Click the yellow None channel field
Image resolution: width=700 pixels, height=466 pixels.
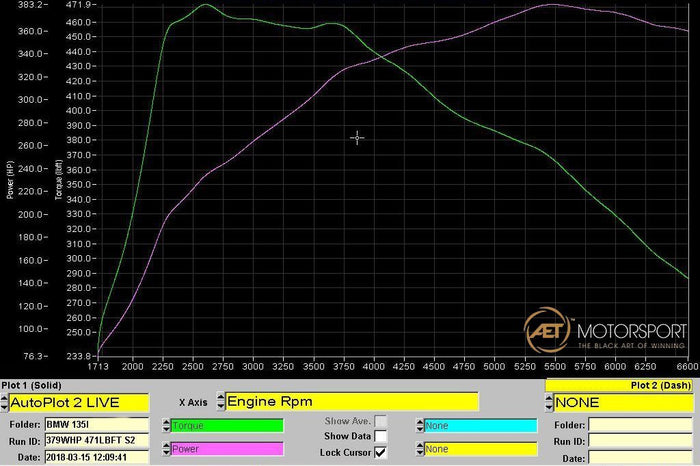[x=478, y=449]
